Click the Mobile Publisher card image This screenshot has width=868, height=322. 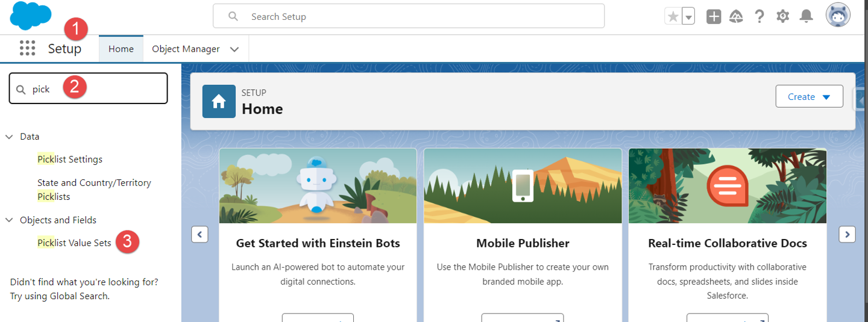point(523,186)
